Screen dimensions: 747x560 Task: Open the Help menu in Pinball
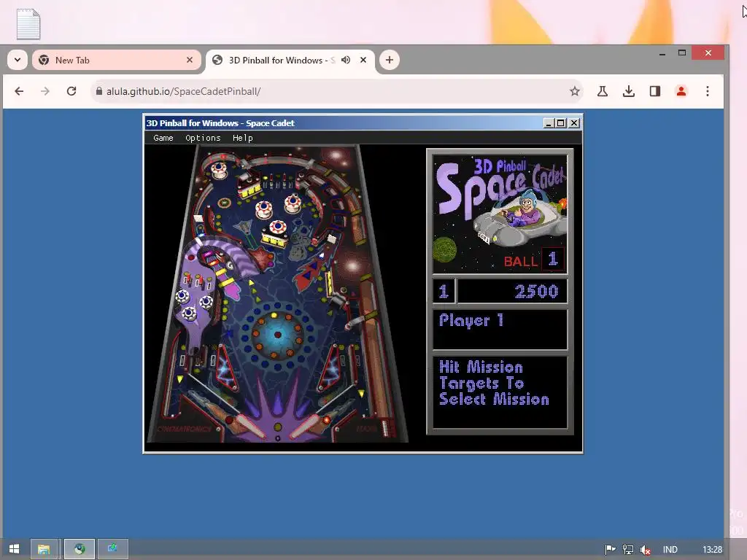[242, 138]
